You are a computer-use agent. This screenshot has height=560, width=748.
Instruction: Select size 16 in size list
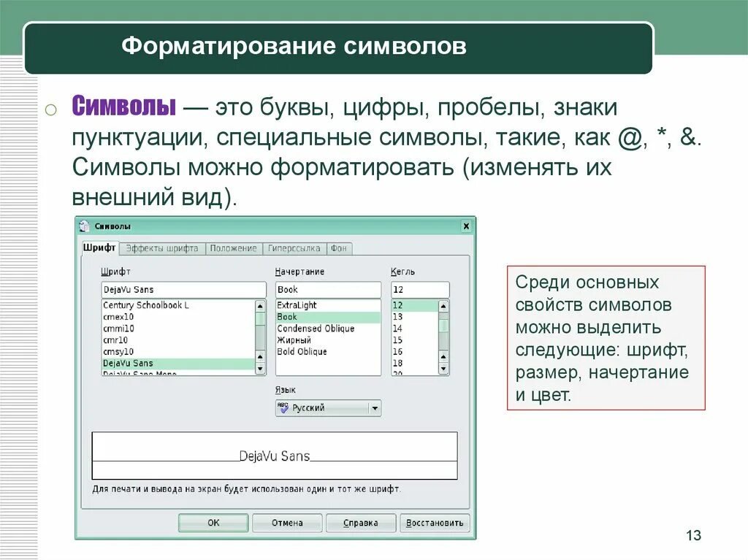415,351
